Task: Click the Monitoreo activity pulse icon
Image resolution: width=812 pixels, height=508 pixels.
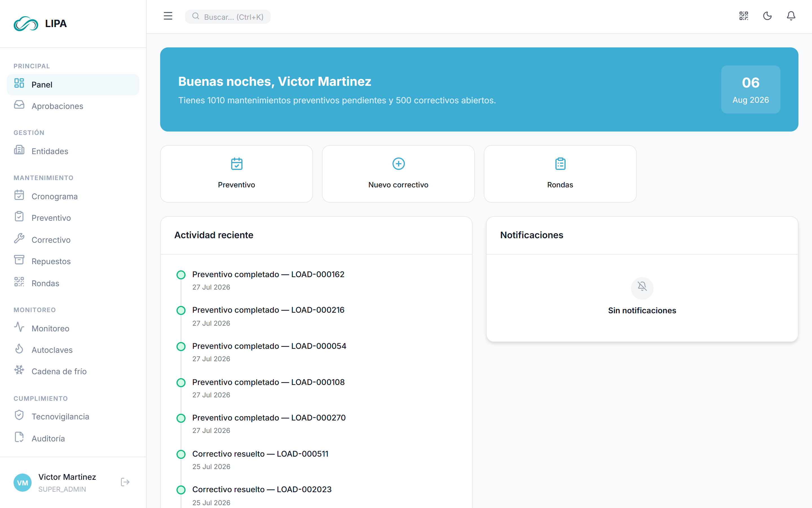Action: (x=19, y=327)
